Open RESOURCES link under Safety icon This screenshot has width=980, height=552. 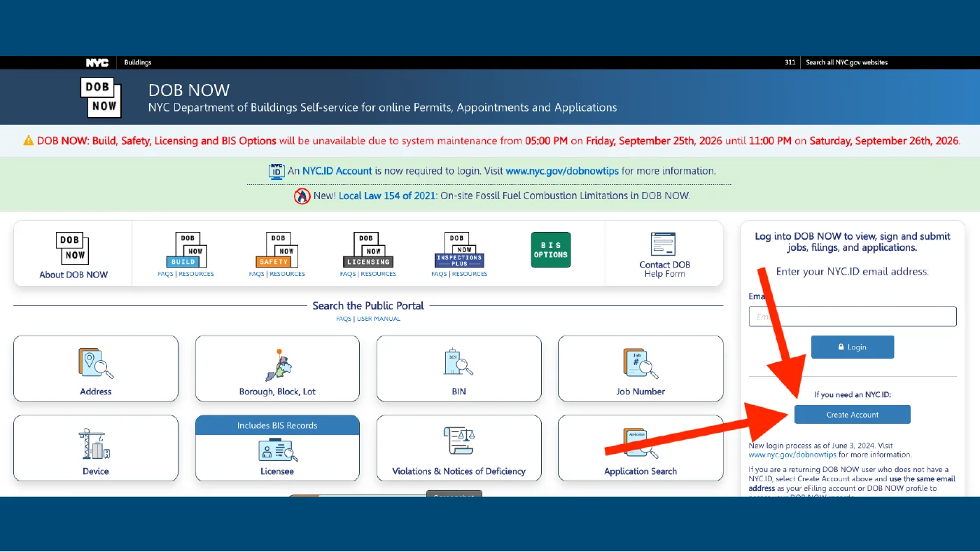pos(288,274)
